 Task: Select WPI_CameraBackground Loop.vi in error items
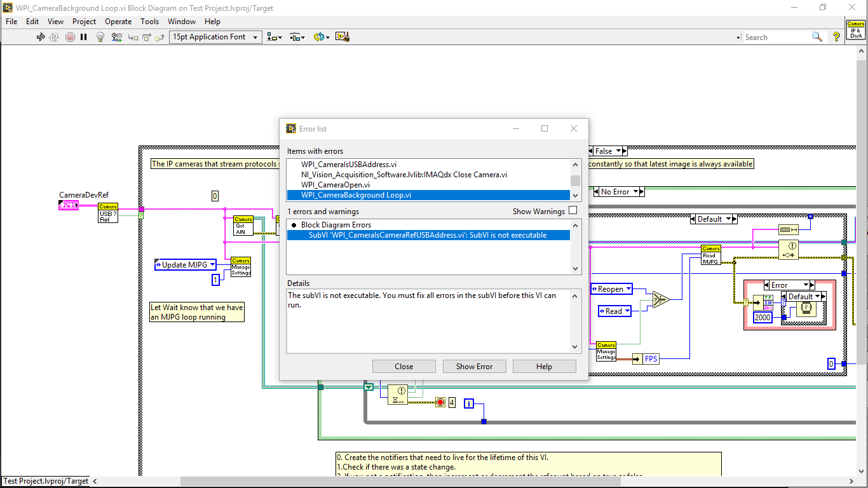[x=428, y=195]
